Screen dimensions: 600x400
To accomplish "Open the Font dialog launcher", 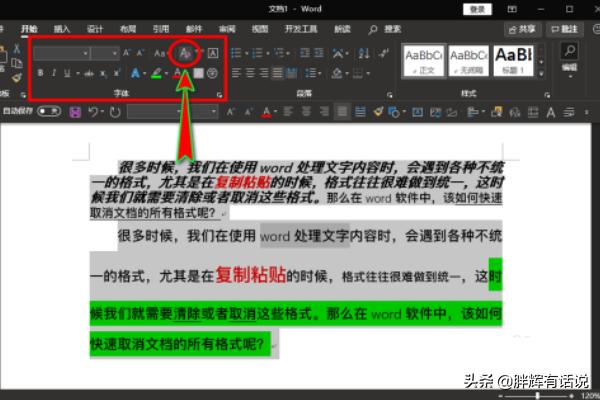I will [220, 95].
